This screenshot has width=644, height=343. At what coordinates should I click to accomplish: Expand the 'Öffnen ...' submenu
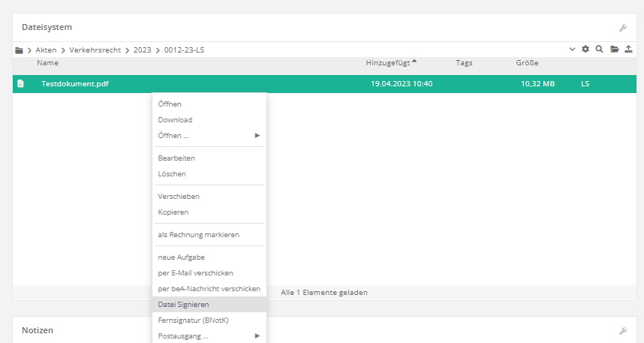coord(209,136)
